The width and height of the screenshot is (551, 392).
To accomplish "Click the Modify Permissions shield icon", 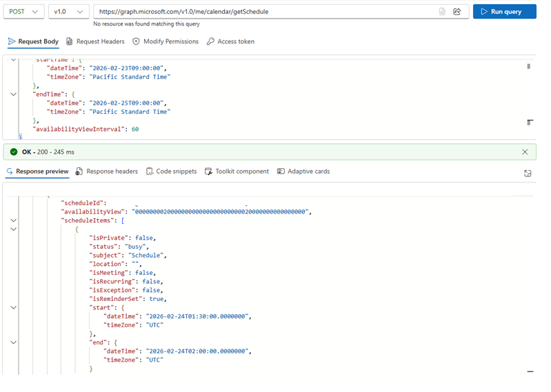I will (136, 41).
